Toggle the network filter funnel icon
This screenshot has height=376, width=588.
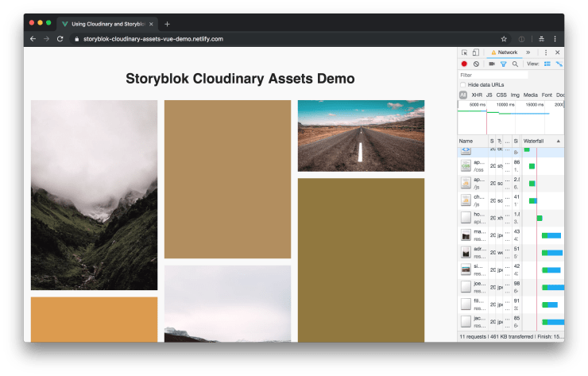pyautogui.click(x=503, y=64)
